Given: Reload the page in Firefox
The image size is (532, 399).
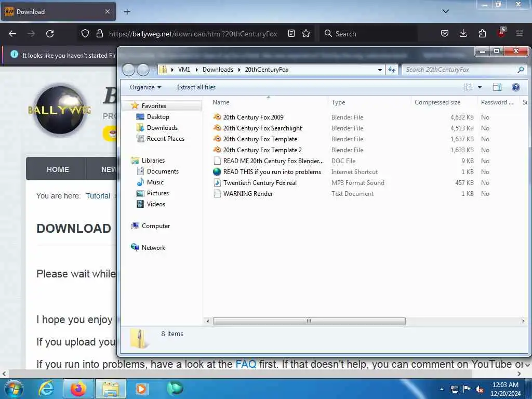Looking at the screenshot, I should tap(50, 34).
